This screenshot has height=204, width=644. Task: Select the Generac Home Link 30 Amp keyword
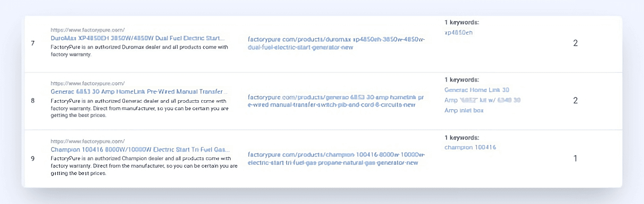[x=483, y=100]
